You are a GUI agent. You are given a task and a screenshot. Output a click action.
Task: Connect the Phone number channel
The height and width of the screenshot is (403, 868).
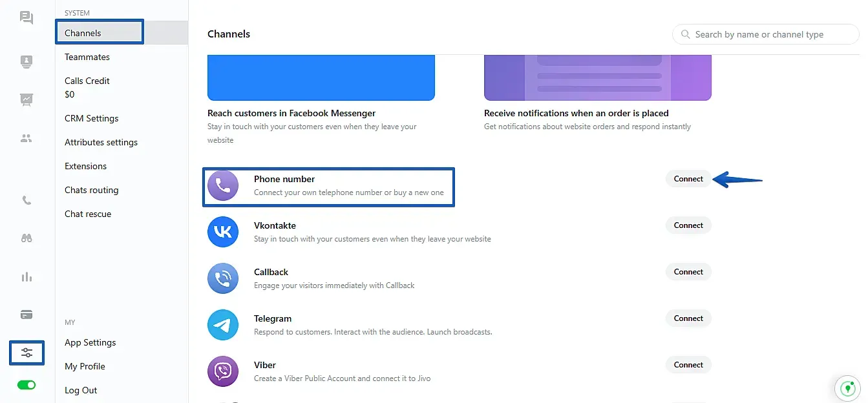click(688, 179)
